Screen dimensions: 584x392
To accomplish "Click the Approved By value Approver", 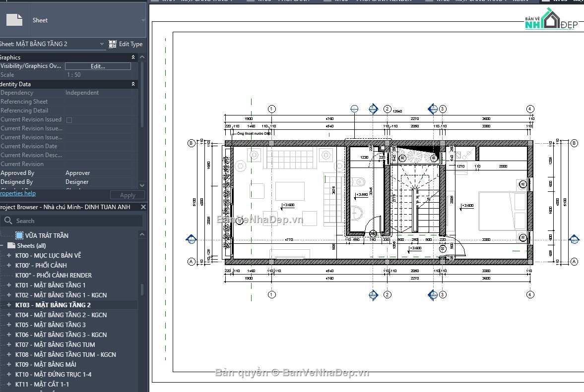I will tap(77, 173).
